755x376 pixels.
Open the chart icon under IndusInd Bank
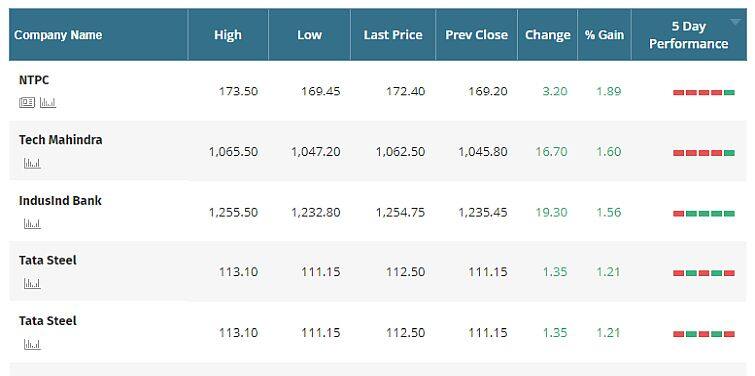(x=32, y=223)
